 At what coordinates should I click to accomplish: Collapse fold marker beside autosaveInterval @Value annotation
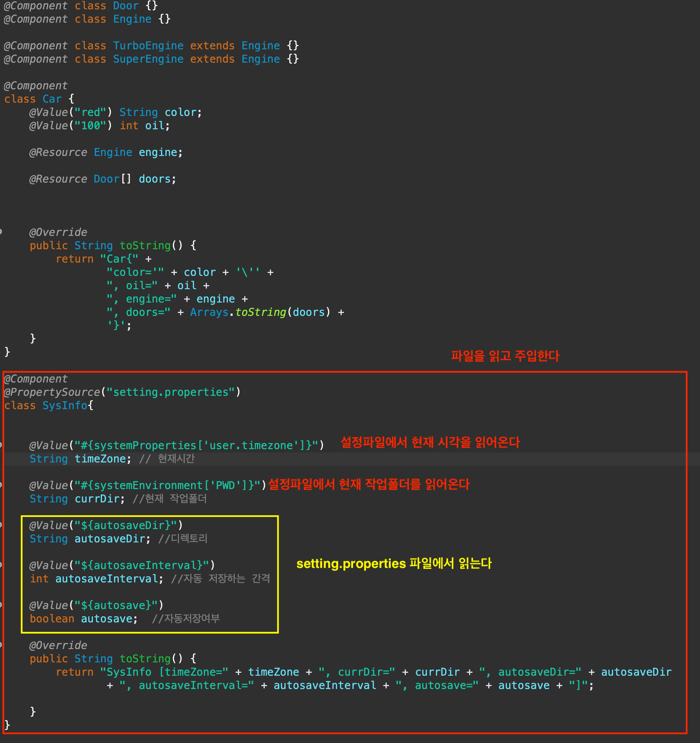pos(1,565)
